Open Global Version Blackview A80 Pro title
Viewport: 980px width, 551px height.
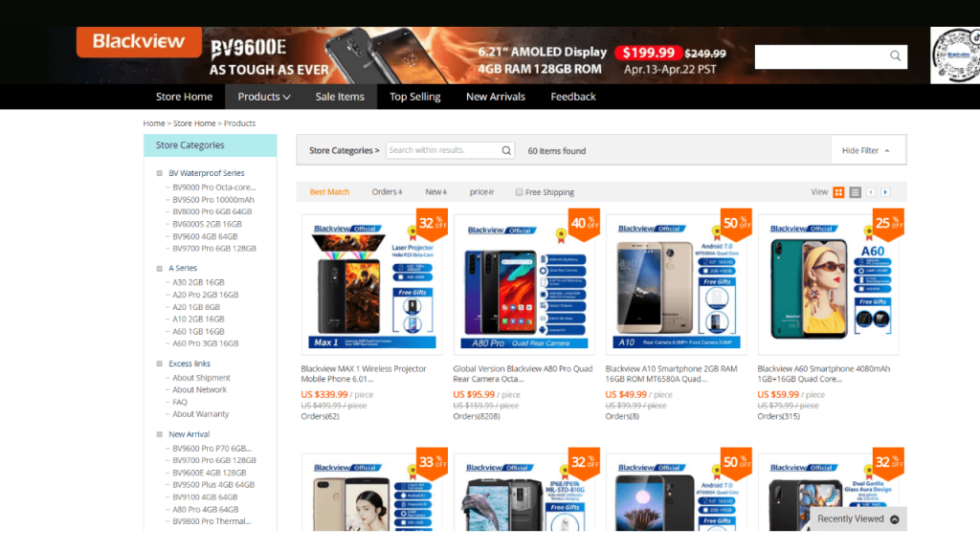[x=523, y=374]
